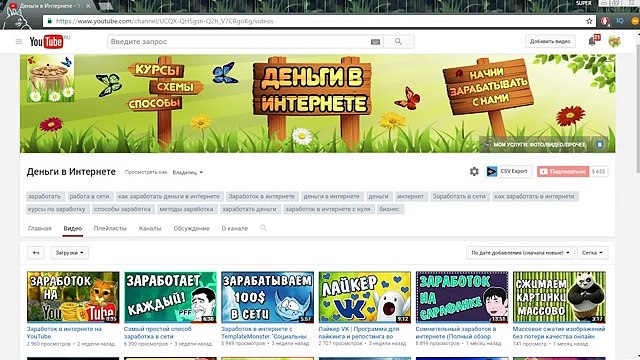The width and height of the screenshot is (640, 360).
Task: Open 'Лайкер VK' video thumbnail
Action: tap(364, 297)
